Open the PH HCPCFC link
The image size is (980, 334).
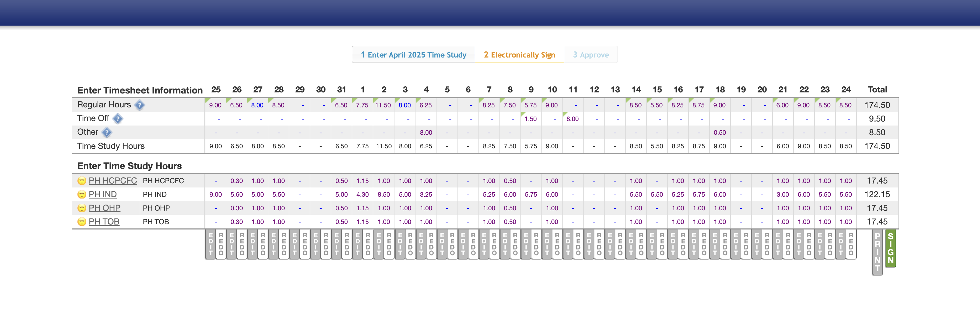tap(113, 181)
